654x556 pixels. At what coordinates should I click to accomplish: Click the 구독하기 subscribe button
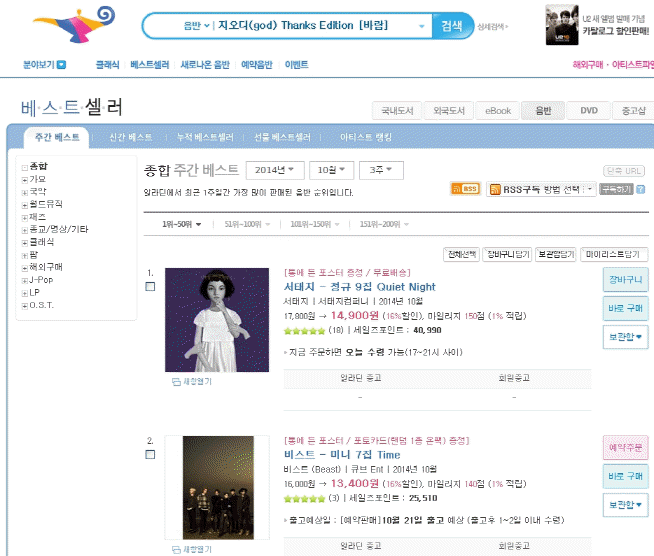pyautogui.click(x=616, y=189)
